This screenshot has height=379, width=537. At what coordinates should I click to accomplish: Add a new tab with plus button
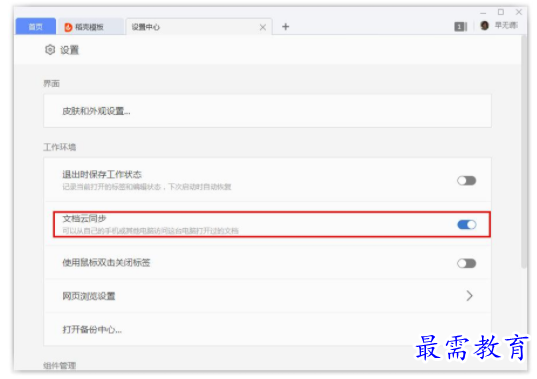coord(286,26)
